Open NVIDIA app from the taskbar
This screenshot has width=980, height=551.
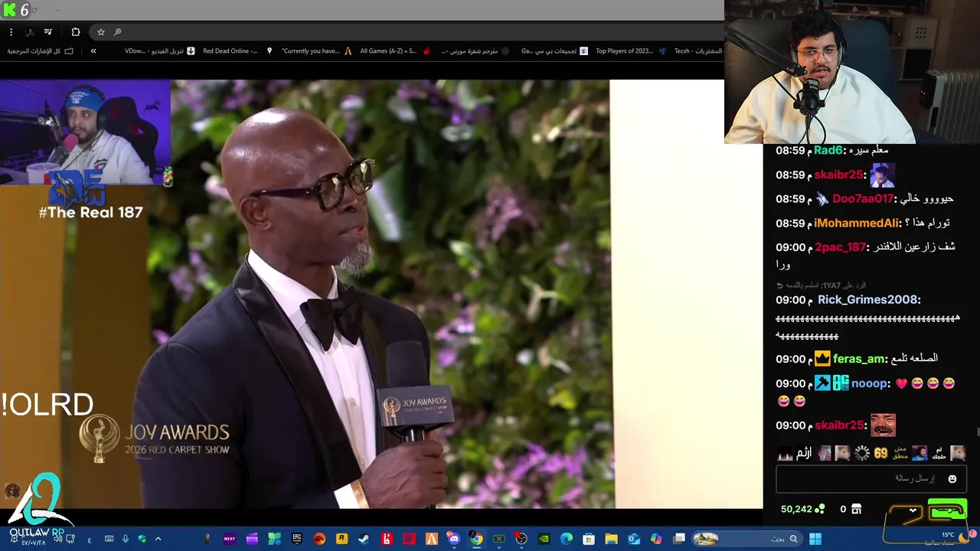click(x=544, y=539)
